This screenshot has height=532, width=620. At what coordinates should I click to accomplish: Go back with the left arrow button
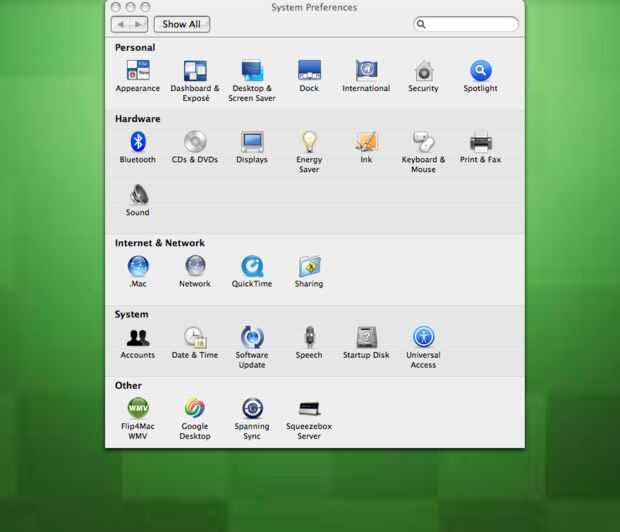[121, 24]
